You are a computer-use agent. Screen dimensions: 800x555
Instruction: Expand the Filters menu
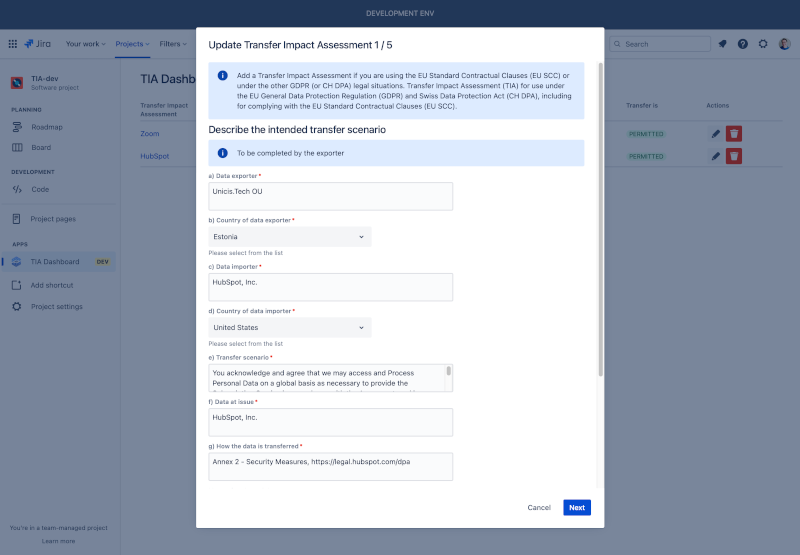(173, 44)
